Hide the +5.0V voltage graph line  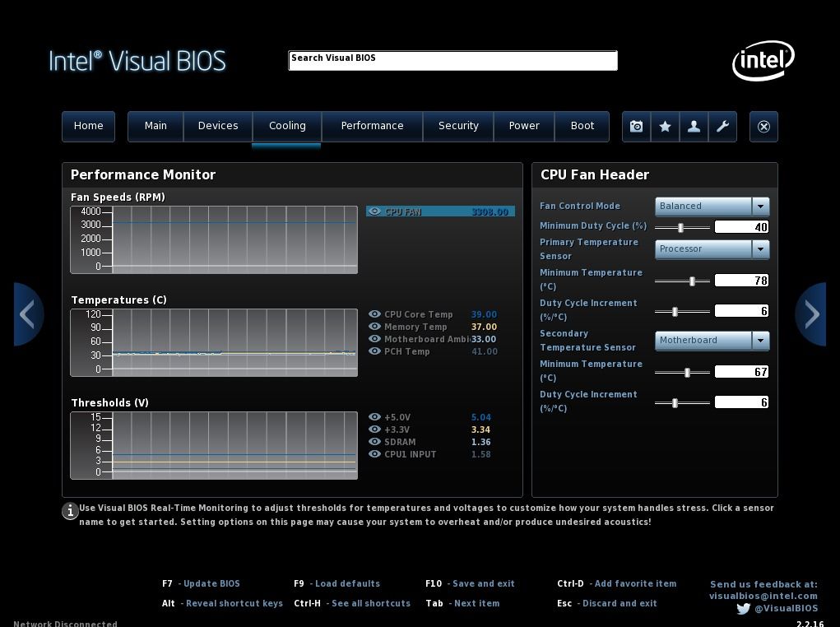click(x=374, y=417)
